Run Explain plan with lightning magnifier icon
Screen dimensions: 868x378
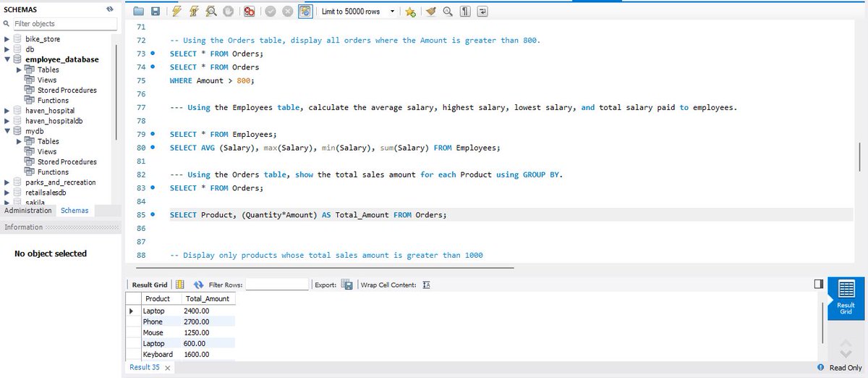pyautogui.click(x=211, y=12)
